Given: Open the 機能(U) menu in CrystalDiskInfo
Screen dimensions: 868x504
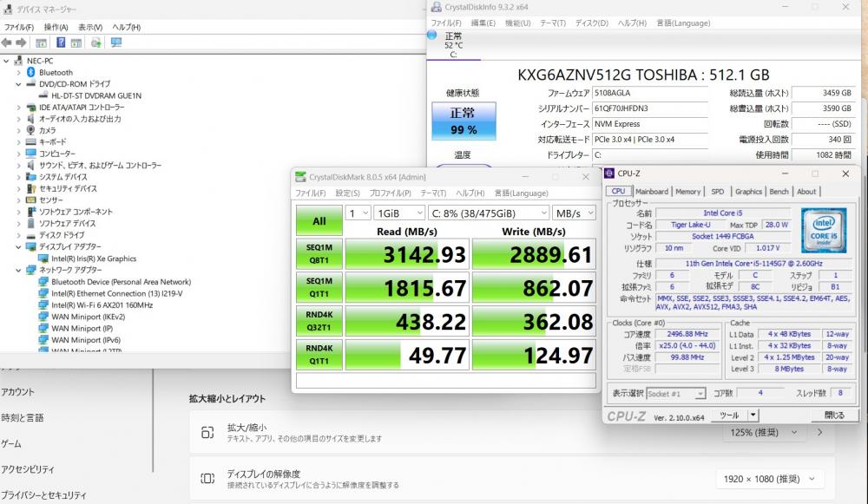Looking at the screenshot, I should click(517, 23).
